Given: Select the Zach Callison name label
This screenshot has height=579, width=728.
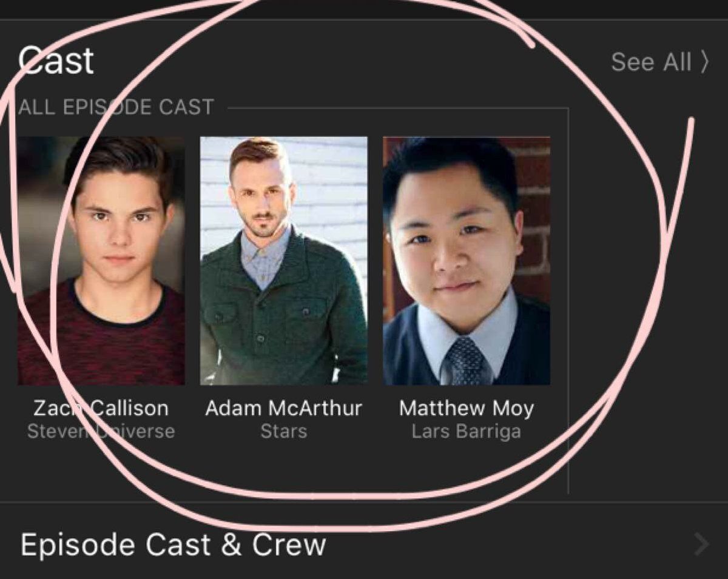Looking at the screenshot, I should point(101,408).
